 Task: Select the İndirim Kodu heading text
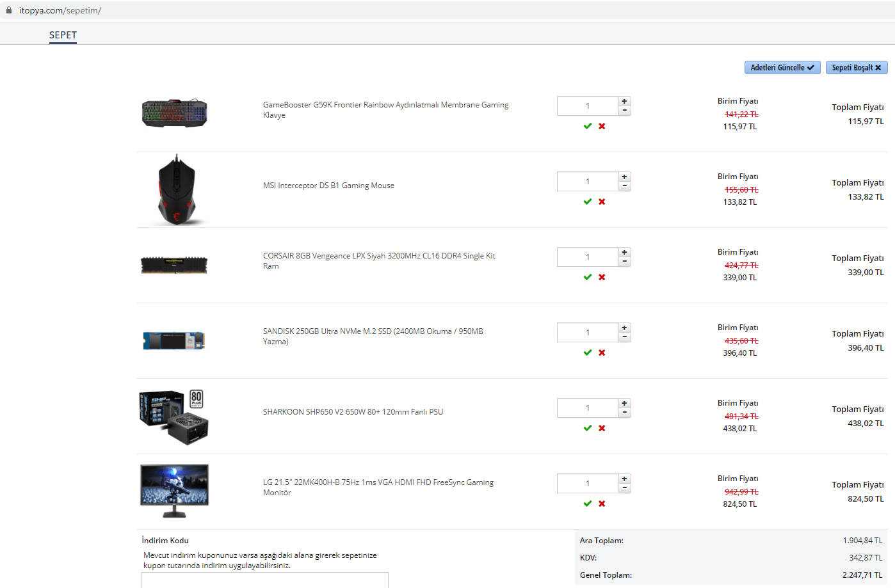point(165,541)
